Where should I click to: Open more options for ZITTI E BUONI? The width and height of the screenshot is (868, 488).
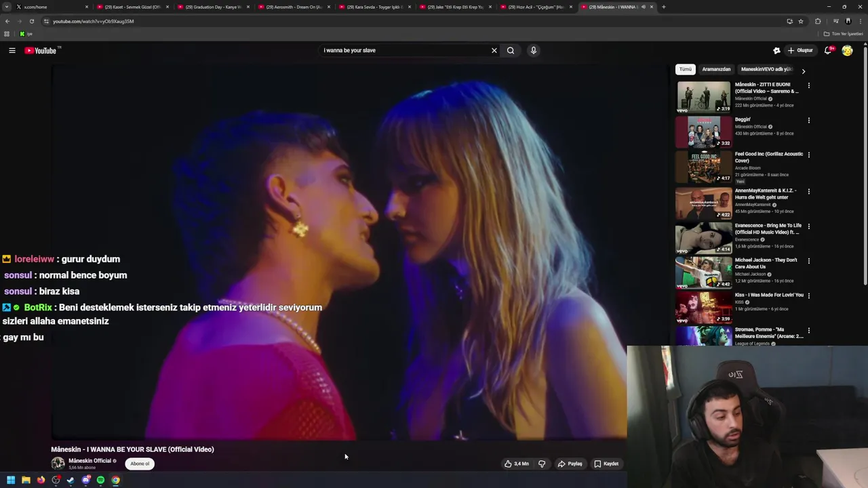808,85
